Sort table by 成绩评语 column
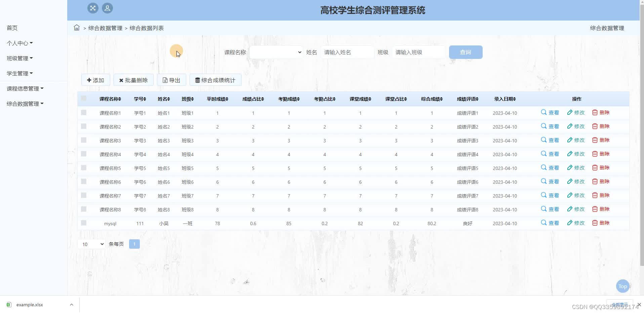Screen dimensions: 644x313 [468, 99]
